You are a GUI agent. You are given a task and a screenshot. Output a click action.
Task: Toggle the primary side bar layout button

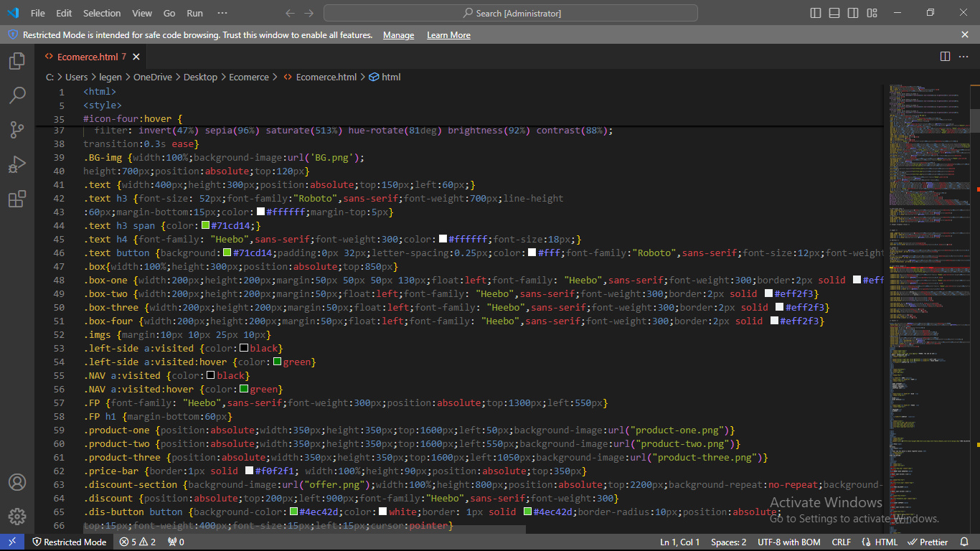816,13
